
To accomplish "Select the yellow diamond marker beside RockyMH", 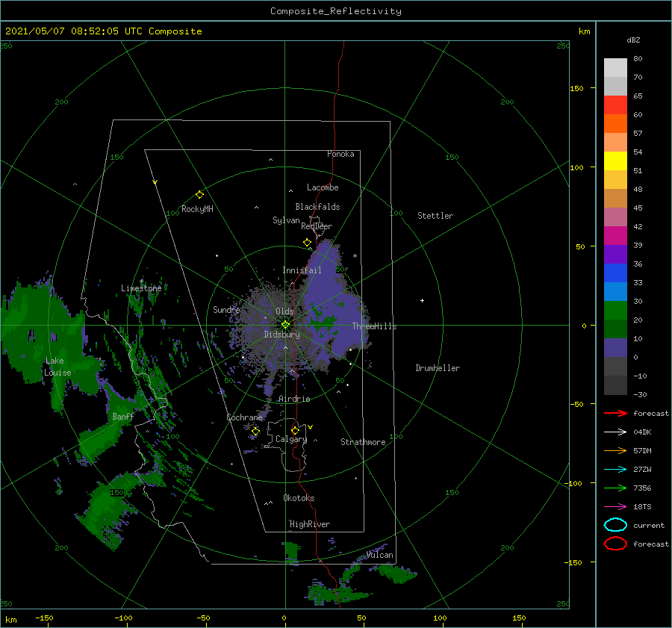I will (199, 195).
